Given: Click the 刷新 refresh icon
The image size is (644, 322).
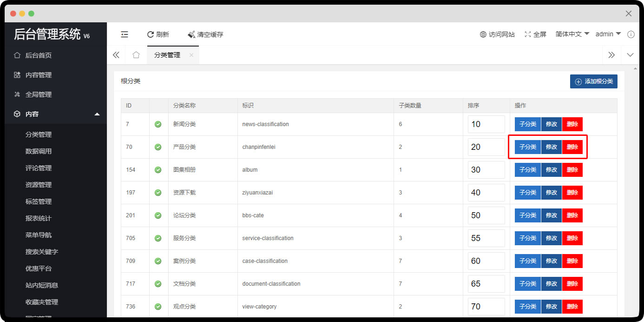Looking at the screenshot, I should [x=151, y=34].
